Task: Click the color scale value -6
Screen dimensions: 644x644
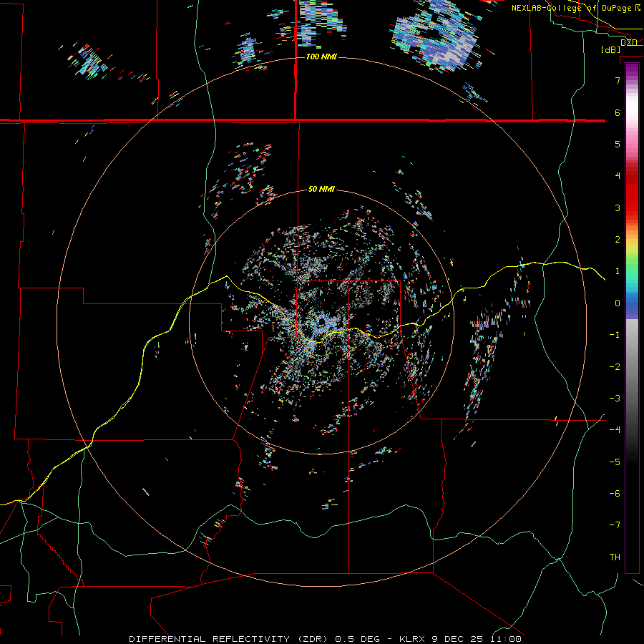Action: (x=615, y=494)
